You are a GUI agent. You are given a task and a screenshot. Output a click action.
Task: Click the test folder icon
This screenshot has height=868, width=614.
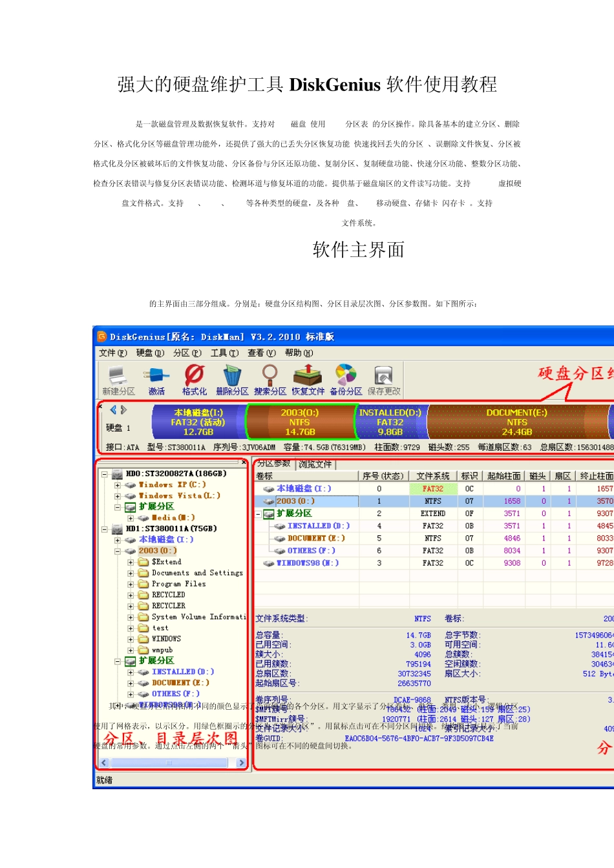143,628
